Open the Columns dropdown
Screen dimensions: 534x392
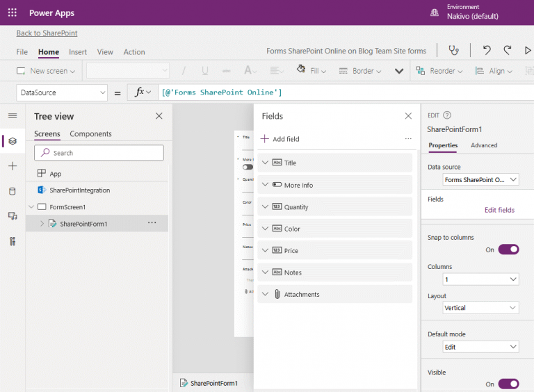pos(480,279)
